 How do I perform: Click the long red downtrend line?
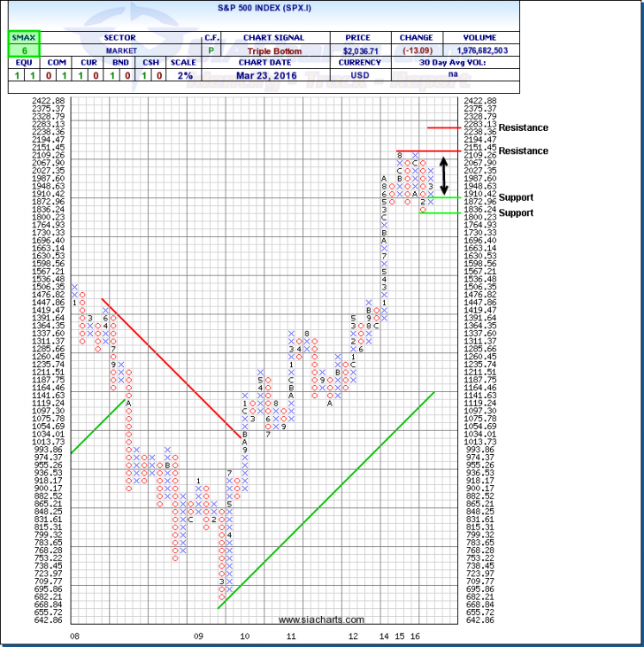[x=172, y=367]
